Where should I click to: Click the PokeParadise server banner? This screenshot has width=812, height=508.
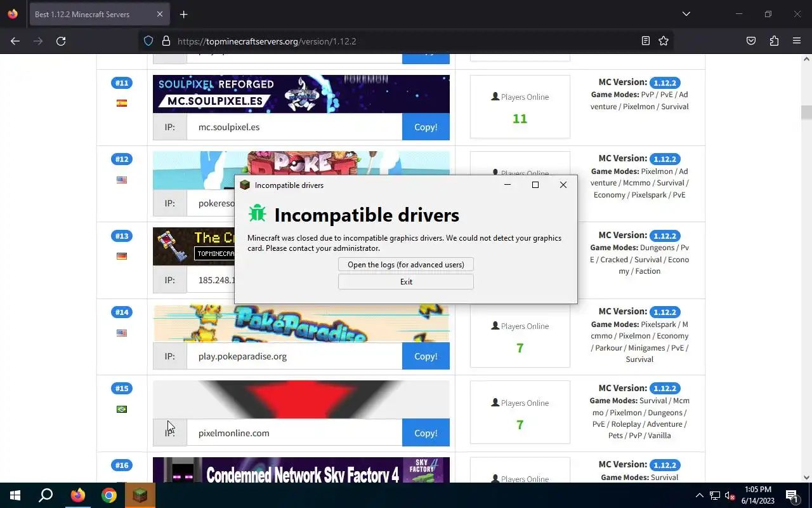point(301,323)
